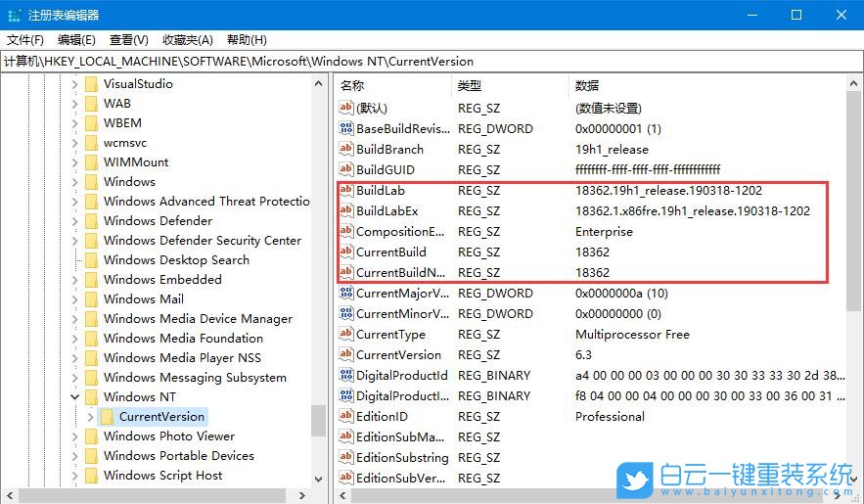The image size is (864, 504).
Task: Expand the Windows Media Foundation node
Action: pos(75,339)
